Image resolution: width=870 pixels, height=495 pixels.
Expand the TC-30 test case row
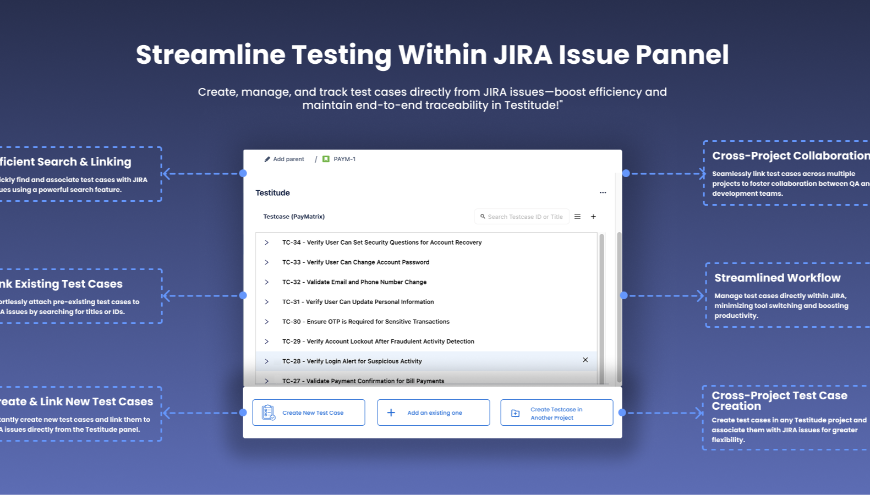pos(266,322)
